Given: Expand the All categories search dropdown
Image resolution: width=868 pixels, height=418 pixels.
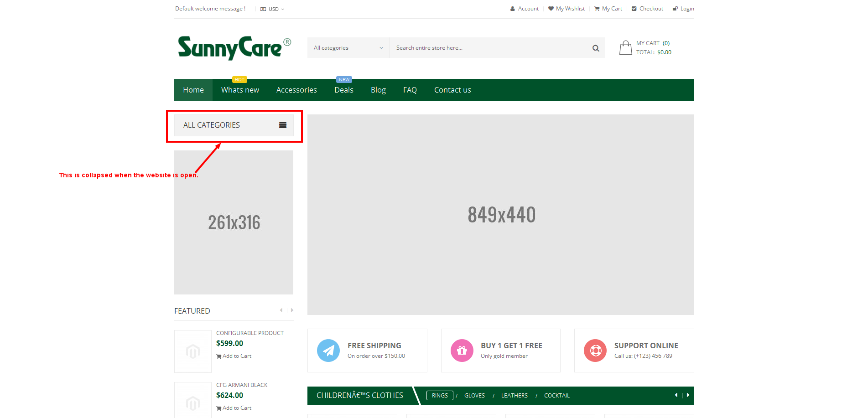Looking at the screenshot, I should pos(348,48).
